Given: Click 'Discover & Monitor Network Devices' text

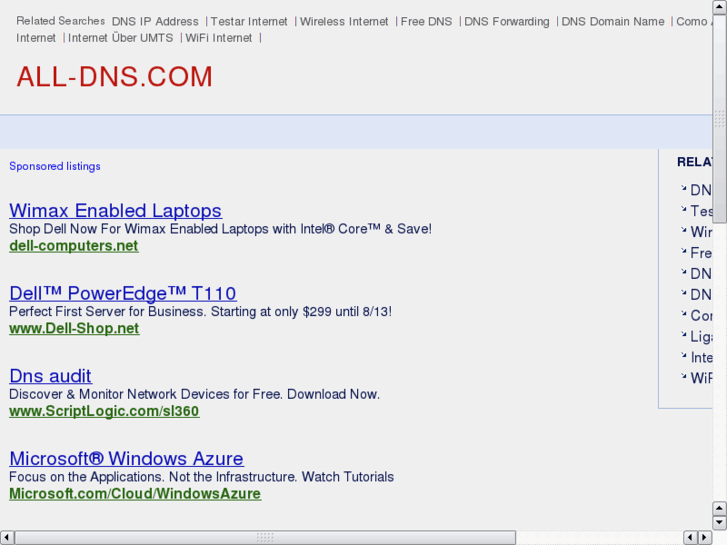Looking at the screenshot, I should (x=194, y=394).
